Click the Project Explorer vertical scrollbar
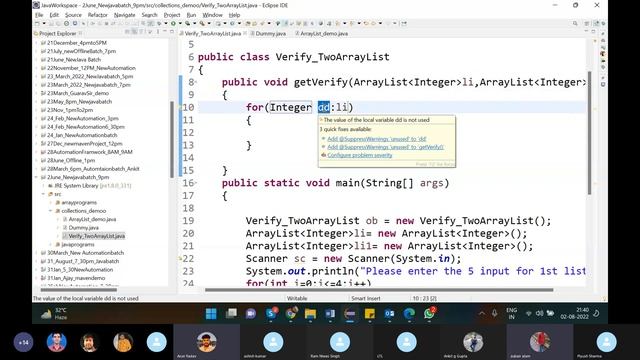Screen dimensions: 640x360 172,139
